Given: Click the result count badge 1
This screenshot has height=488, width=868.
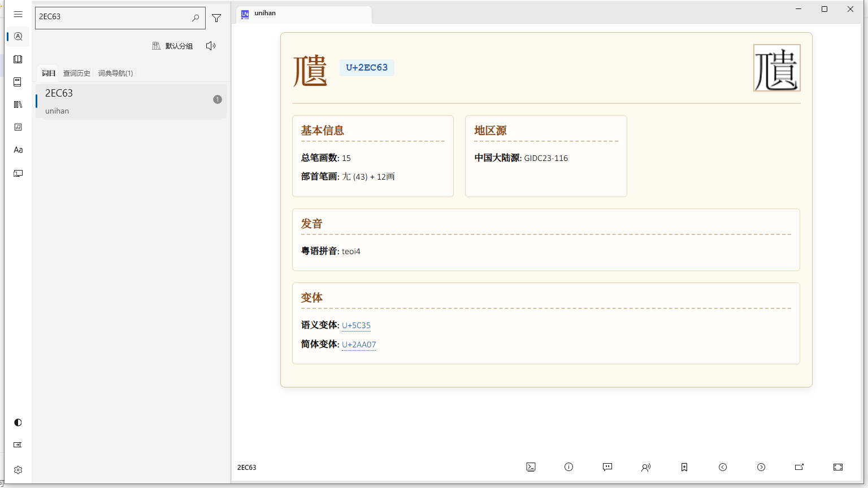Looking at the screenshot, I should point(218,99).
